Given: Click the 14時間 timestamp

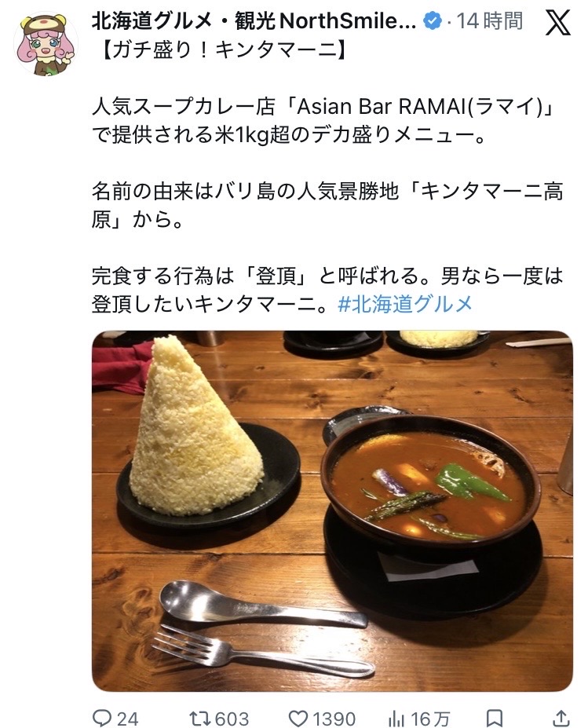Looking at the screenshot, I should [490, 21].
